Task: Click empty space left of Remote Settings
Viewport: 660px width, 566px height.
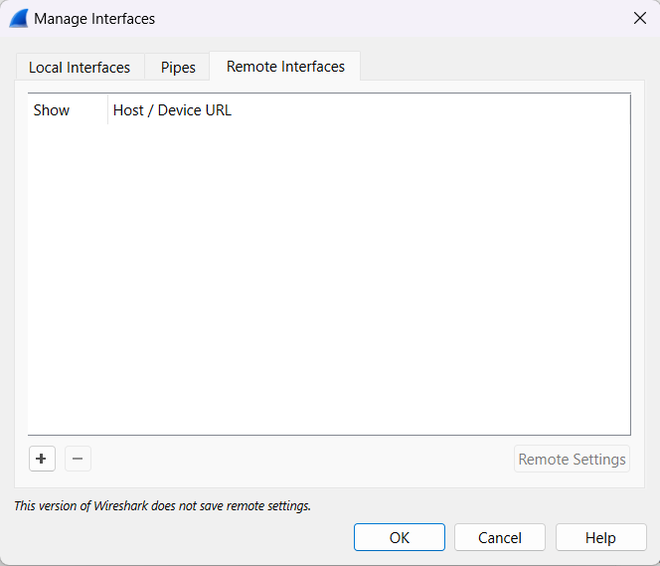Action: 300,459
